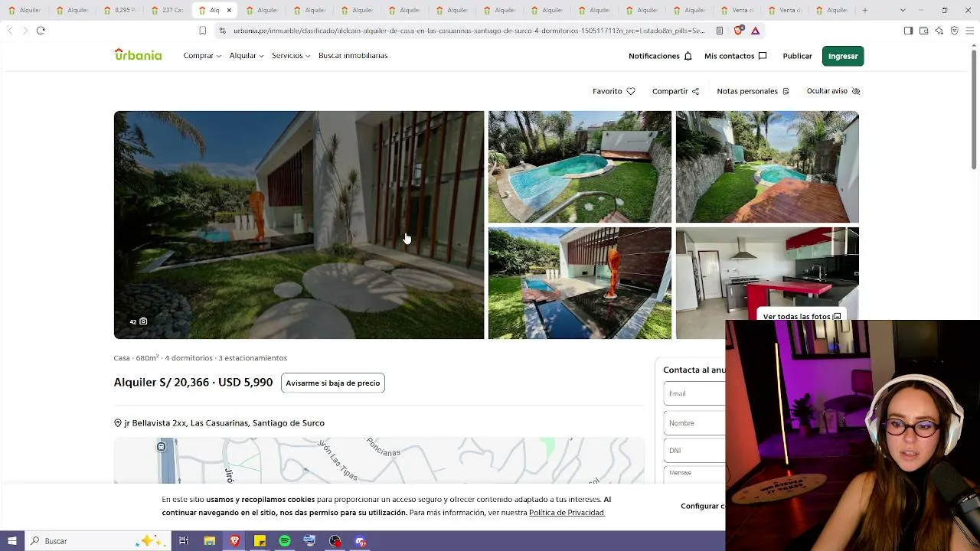Image resolution: width=980 pixels, height=551 pixels.
Task: Open Brave Shields lion icon
Action: point(738,31)
